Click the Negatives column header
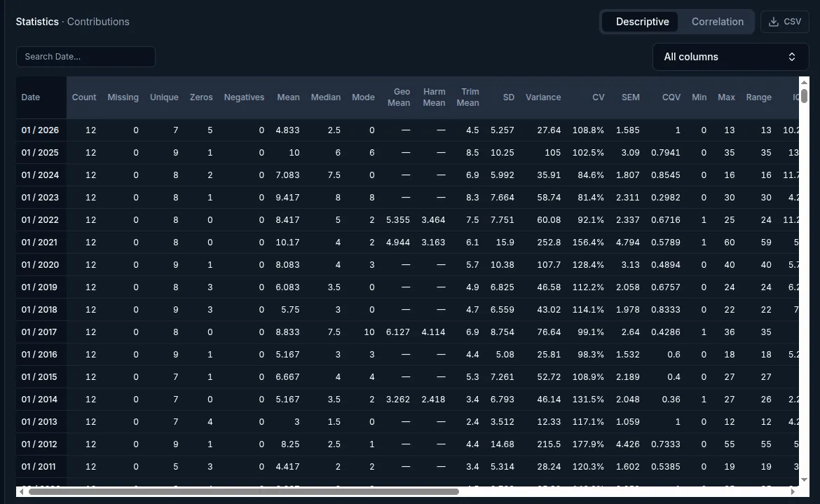The height and width of the screenshot is (504, 820). (244, 97)
